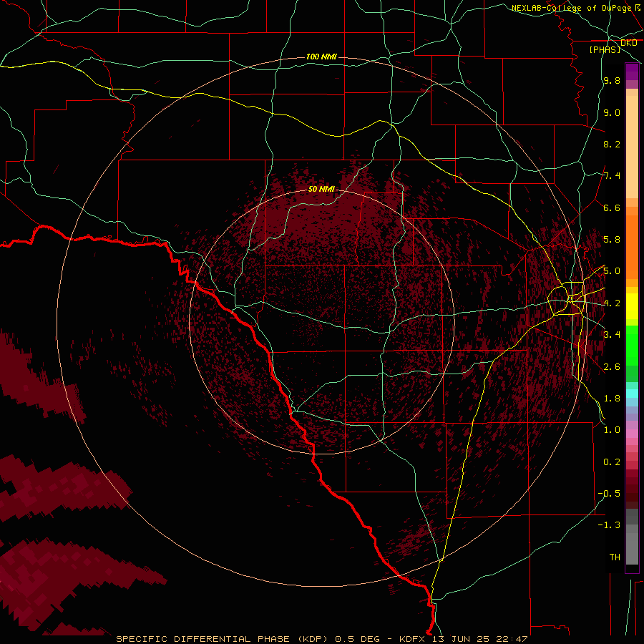Screen dimensions: 644x644
Task: Click the 9.0 legend value
Action: [x=612, y=112]
